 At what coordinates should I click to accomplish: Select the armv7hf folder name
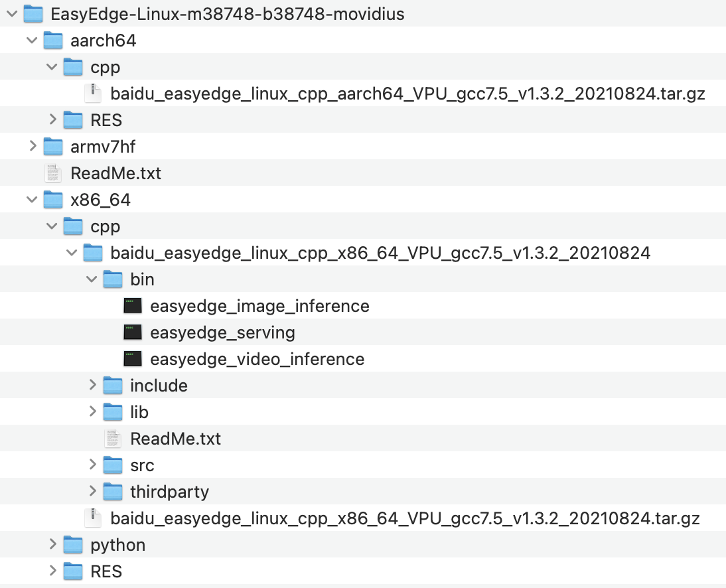(x=103, y=147)
